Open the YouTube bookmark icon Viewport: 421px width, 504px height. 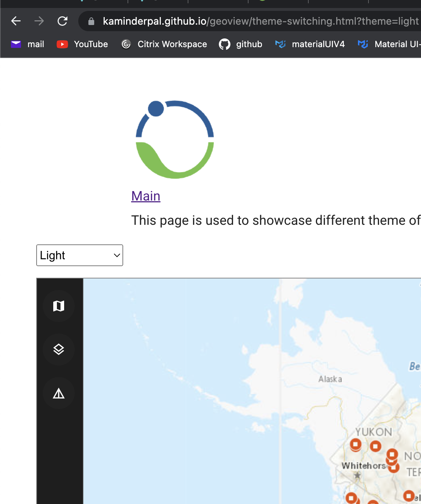point(62,44)
